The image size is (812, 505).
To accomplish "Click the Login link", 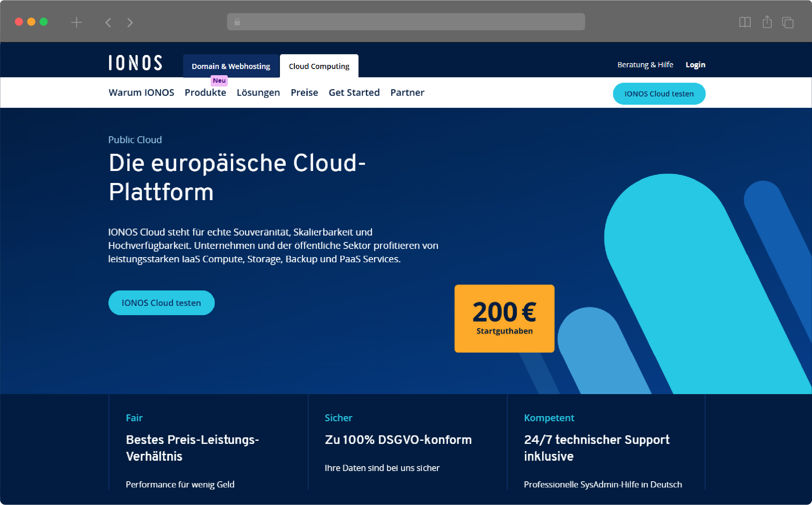I will [x=695, y=65].
